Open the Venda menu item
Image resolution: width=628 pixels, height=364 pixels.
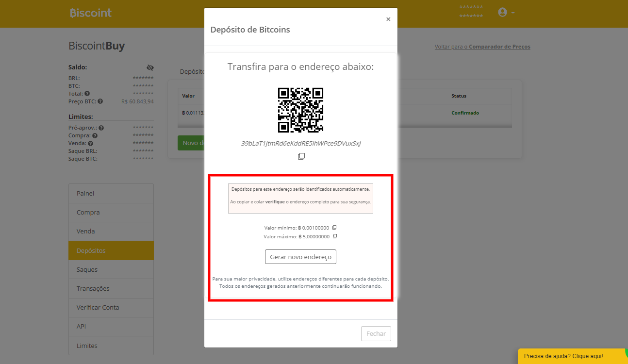(111, 231)
